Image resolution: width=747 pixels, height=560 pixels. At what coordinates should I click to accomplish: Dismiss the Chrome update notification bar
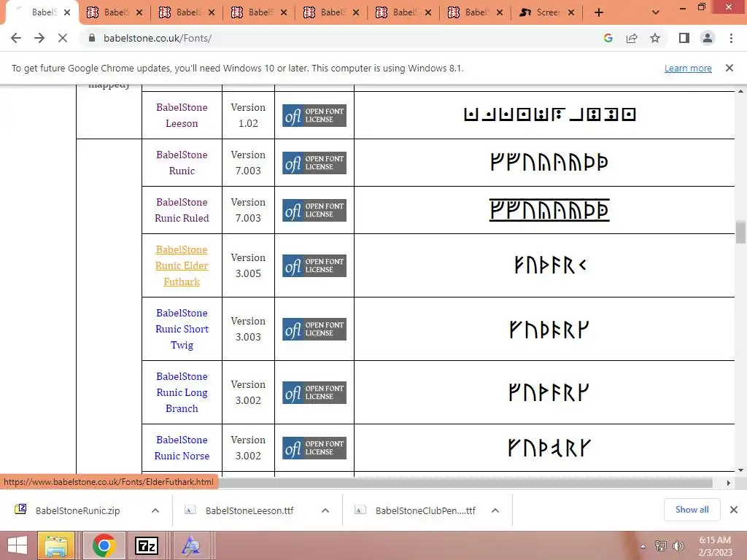(729, 68)
